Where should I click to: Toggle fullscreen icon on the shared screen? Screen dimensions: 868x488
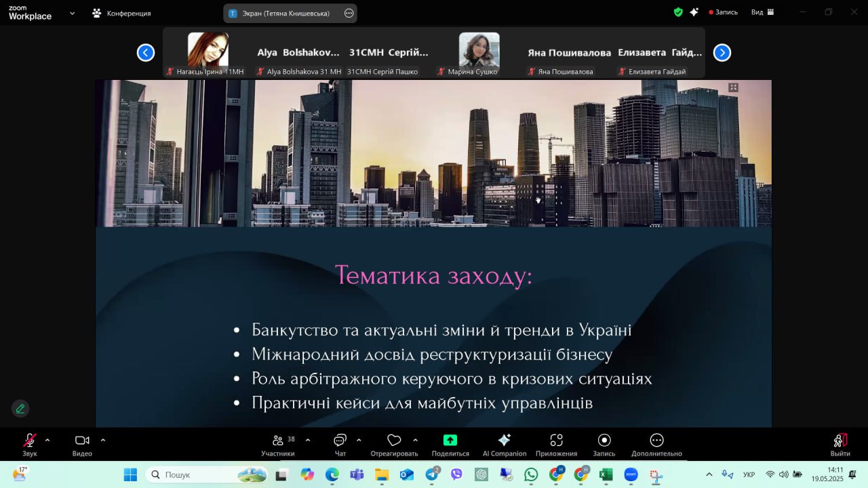tap(733, 87)
